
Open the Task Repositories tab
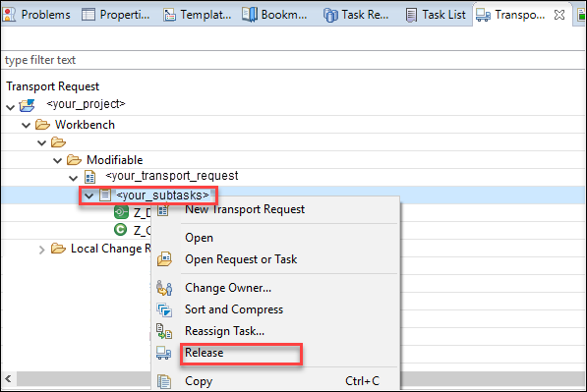point(356,15)
